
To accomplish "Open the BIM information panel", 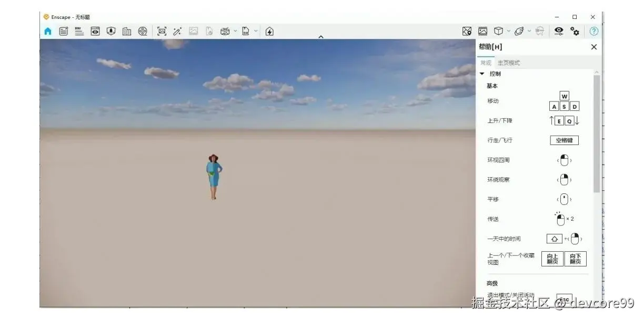I will (79, 31).
